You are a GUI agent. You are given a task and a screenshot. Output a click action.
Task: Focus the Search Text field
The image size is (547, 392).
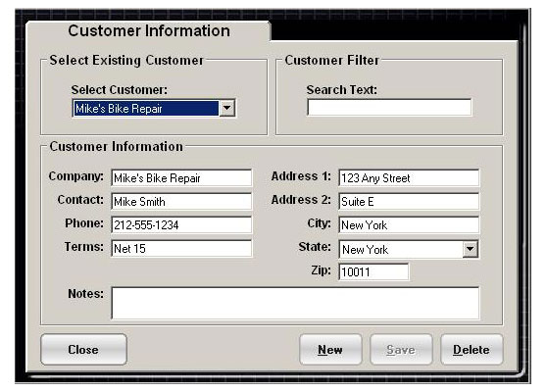pos(389,108)
